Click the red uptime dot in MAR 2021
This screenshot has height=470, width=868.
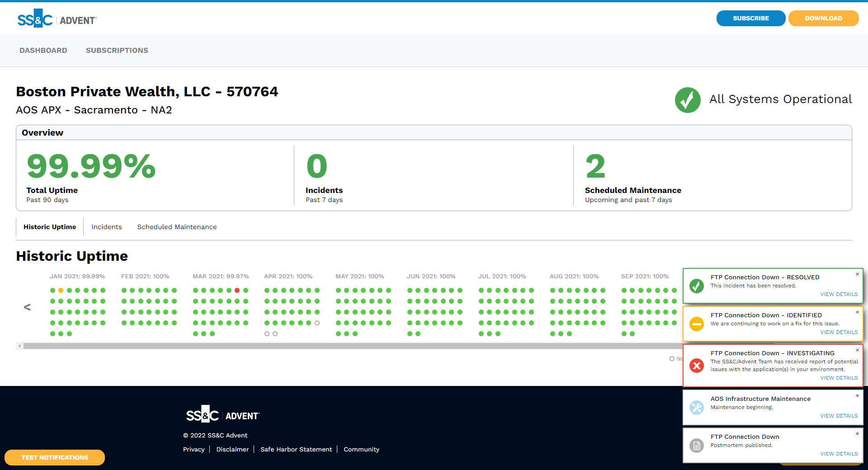(237, 290)
